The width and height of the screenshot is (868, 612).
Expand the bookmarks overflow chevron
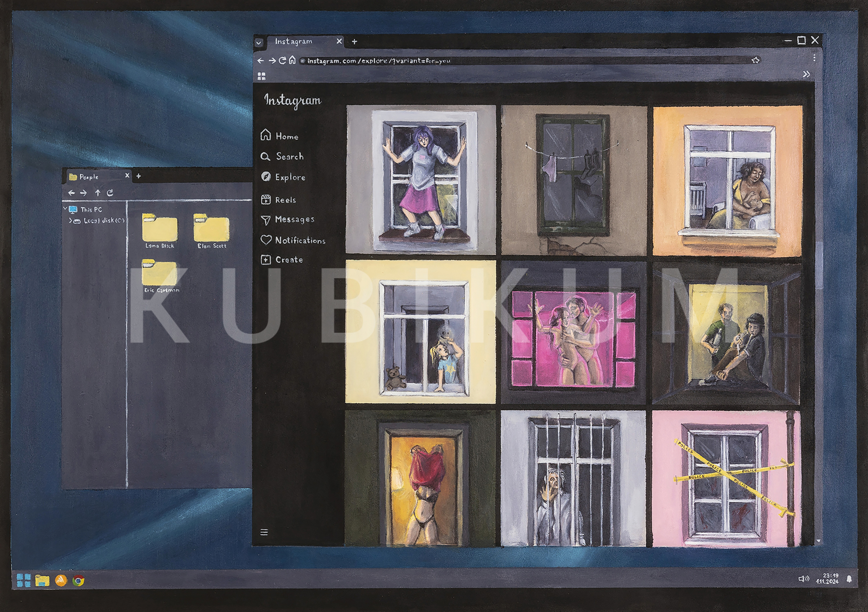(x=806, y=74)
